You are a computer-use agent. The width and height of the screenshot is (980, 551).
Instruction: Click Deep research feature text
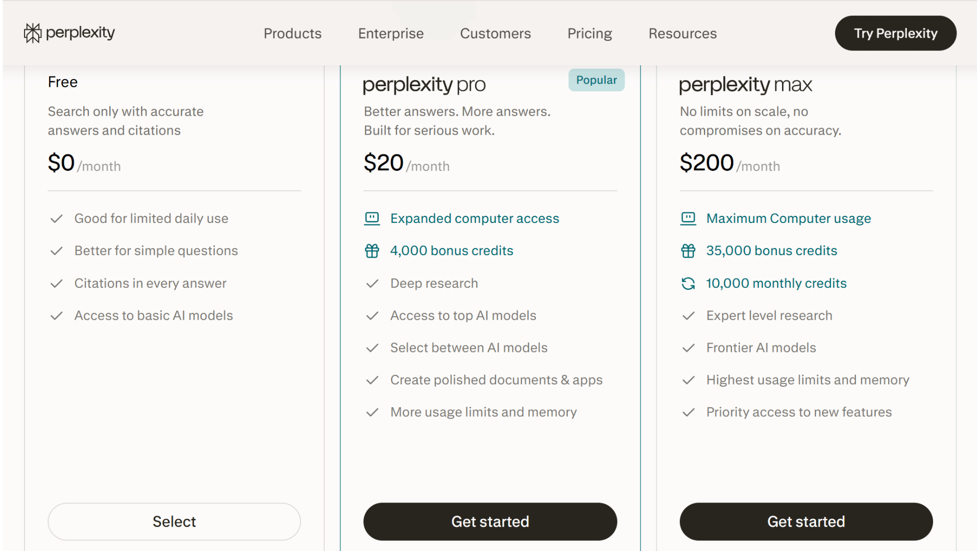434,284
